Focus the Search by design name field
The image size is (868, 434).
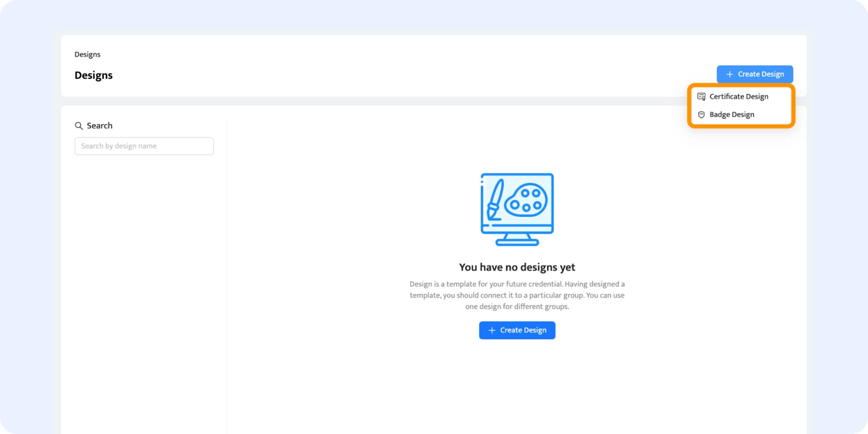point(144,146)
